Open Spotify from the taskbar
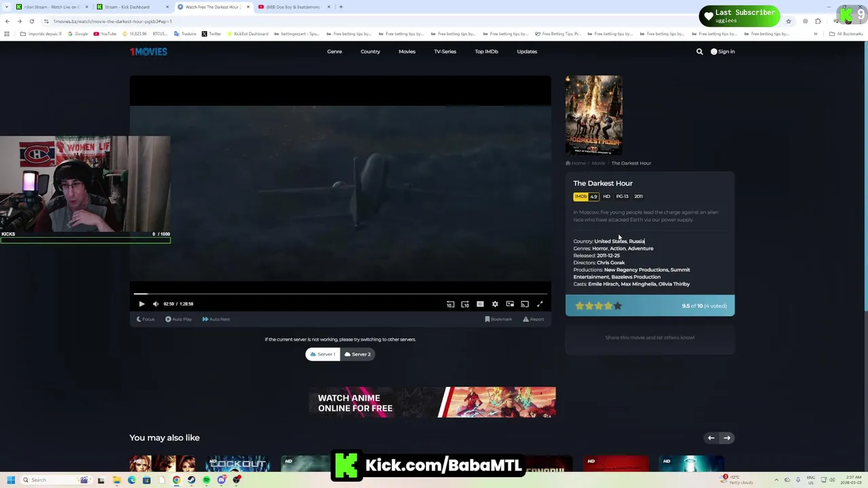Image resolution: width=868 pixels, height=488 pixels. pos(206,480)
